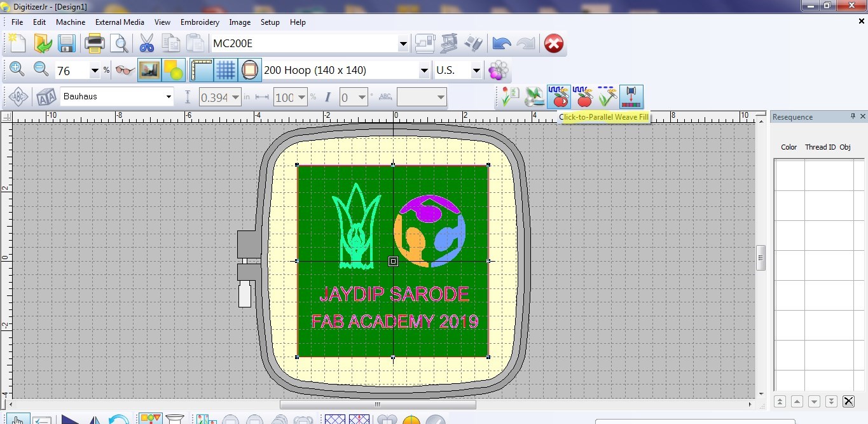
Task: Open the Embroidery menu
Action: 200,22
